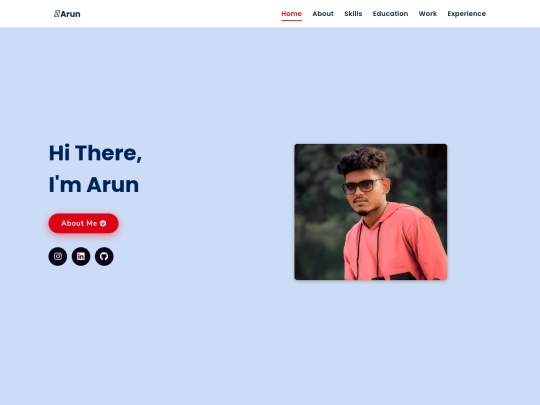Click the pink hoodie in the photo
This screenshot has height=405, width=540.
click(x=396, y=245)
